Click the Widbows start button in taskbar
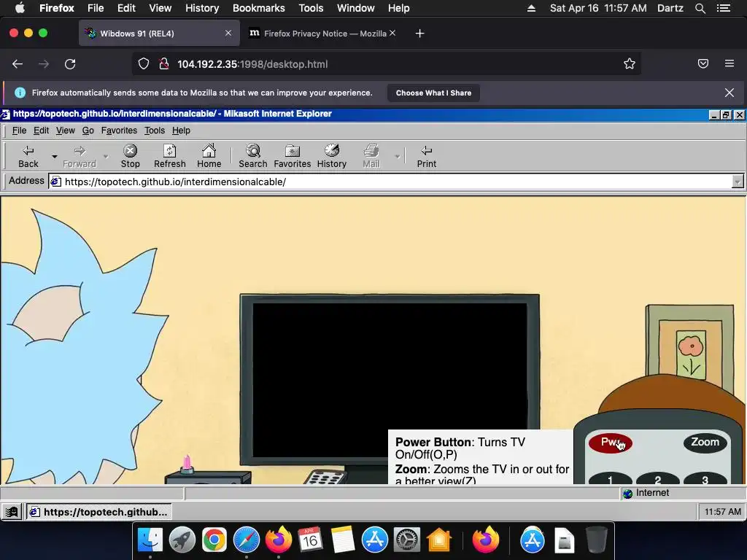The image size is (747, 560). coord(12,512)
